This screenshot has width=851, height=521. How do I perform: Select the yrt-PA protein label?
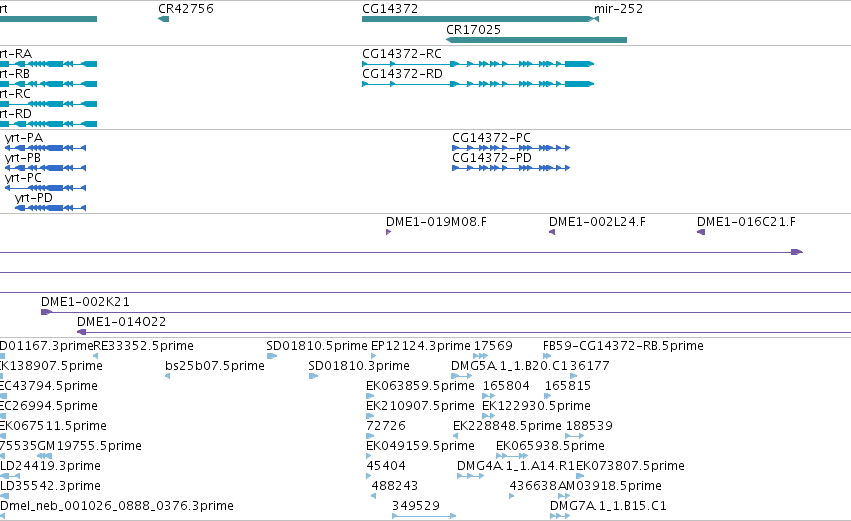pos(24,138)
